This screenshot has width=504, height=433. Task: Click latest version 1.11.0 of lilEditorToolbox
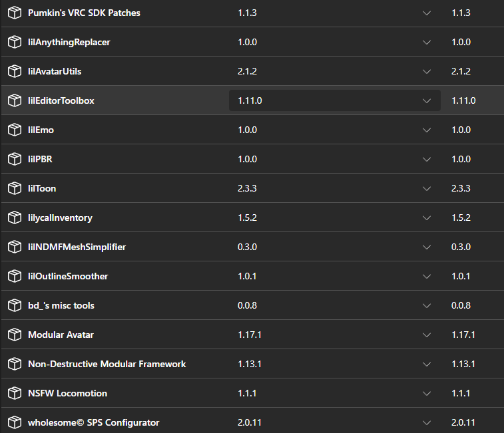(463, 100)
